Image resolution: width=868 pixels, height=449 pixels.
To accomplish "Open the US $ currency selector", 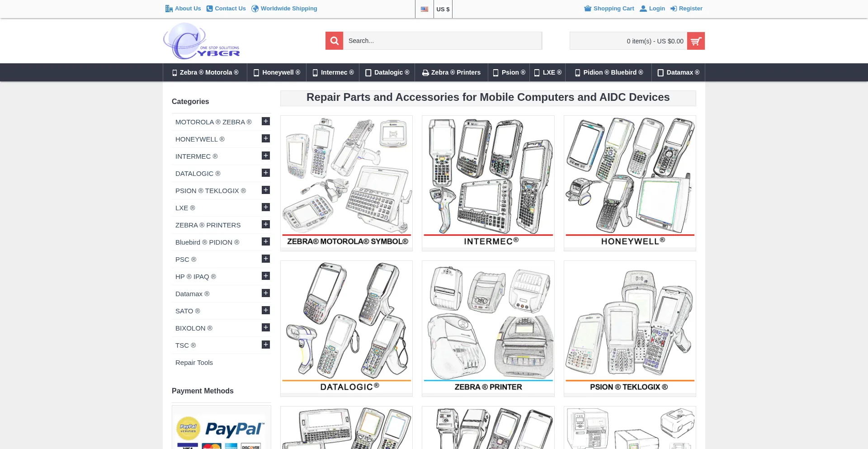I will pos(443,9).
